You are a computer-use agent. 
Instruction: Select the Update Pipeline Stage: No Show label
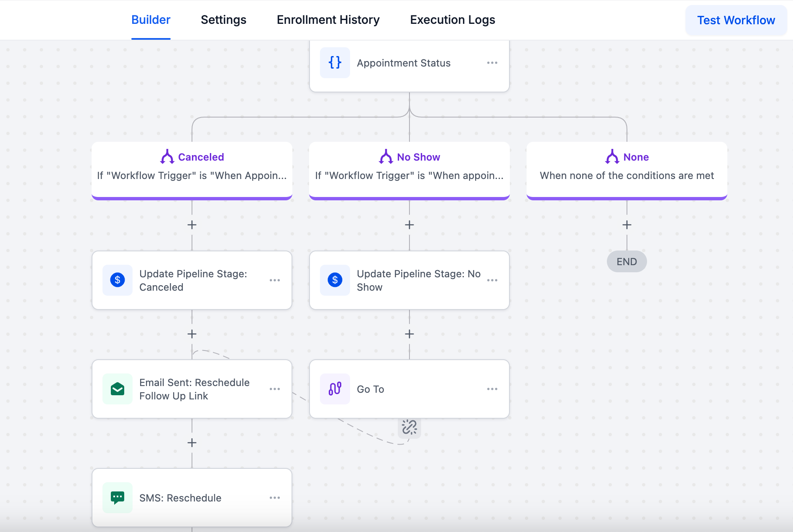[x=419, y=280]
